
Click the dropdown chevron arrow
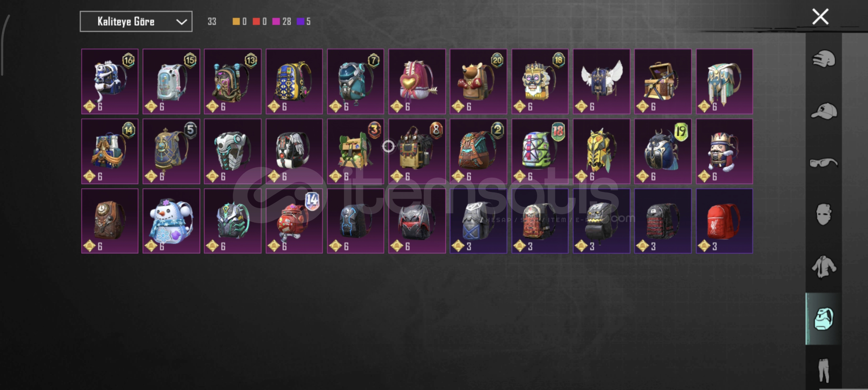tap(181, 22)
